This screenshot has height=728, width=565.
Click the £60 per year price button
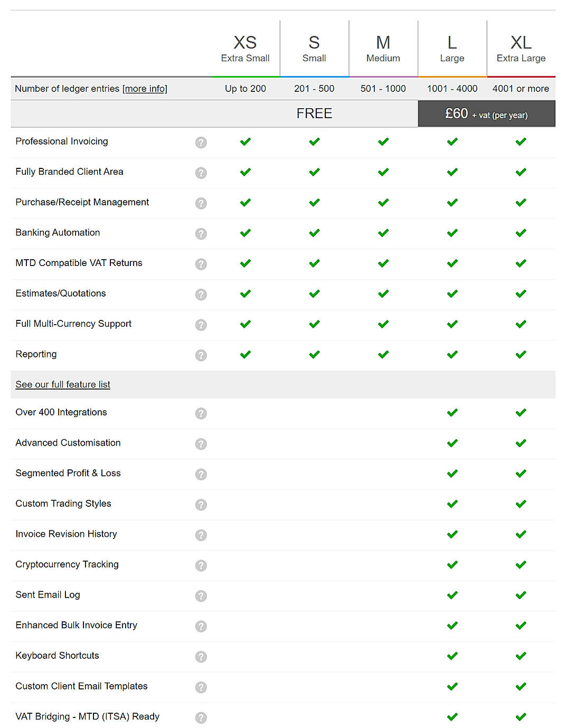click(x=486, y=113)
